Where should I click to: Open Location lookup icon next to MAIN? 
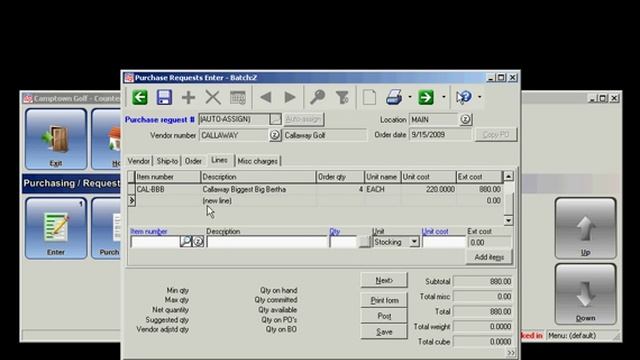click(x=465, y=119)
